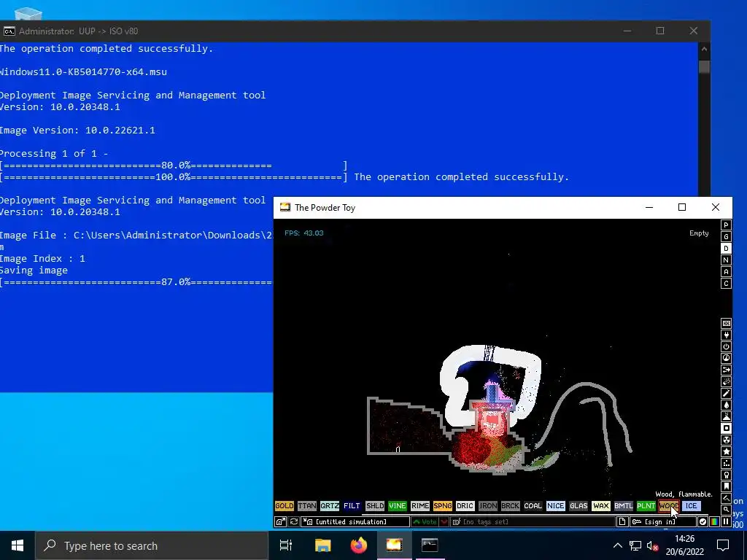Open renderer options rainbow icon
The height and width of the screenshot is (560, 747).
pyautogui.click(x=714, y=521)
